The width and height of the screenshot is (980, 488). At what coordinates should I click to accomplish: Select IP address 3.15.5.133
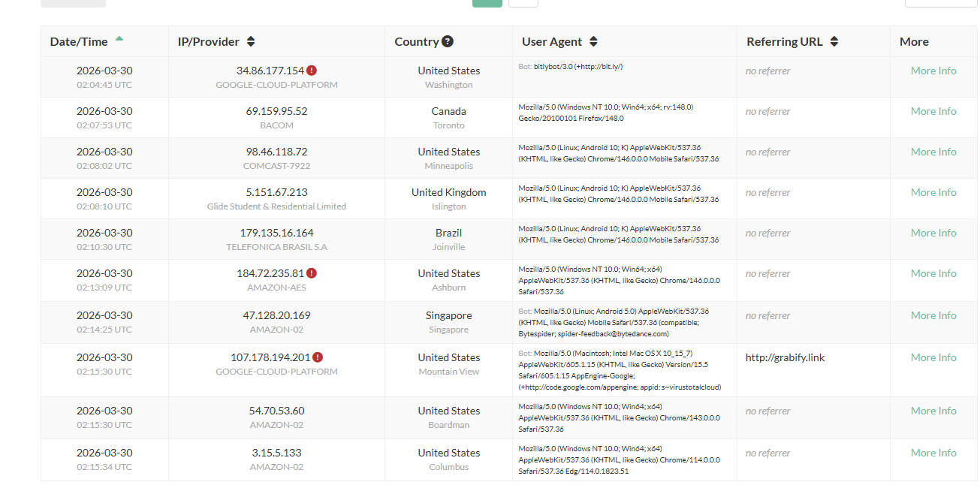point(276,453)
